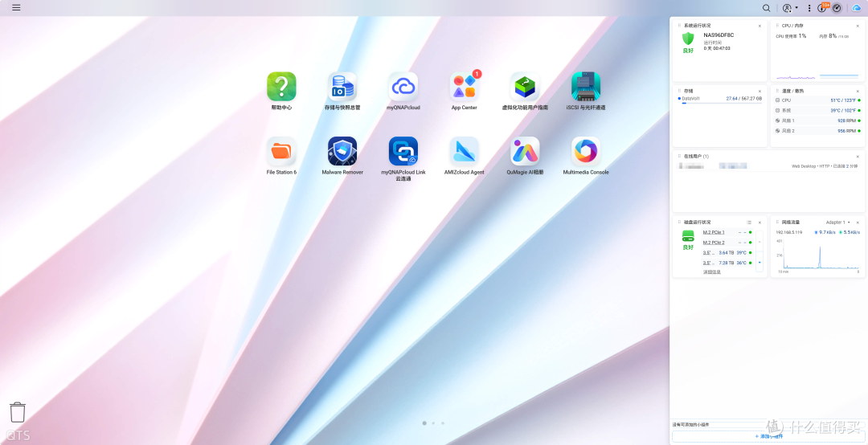Screen dimensions: 868x445
Task: Open 详细信息 details link
Action: (x=712, y=272)
